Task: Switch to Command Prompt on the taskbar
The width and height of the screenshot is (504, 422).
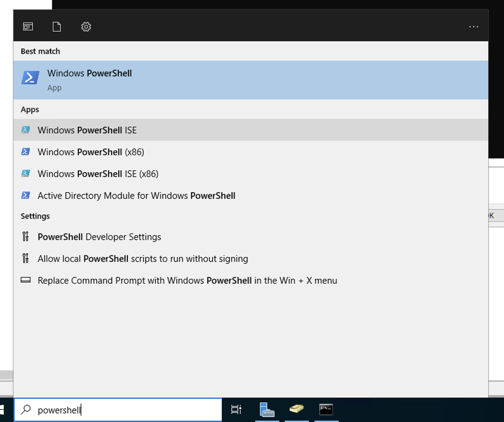Action: pos(326,410)
